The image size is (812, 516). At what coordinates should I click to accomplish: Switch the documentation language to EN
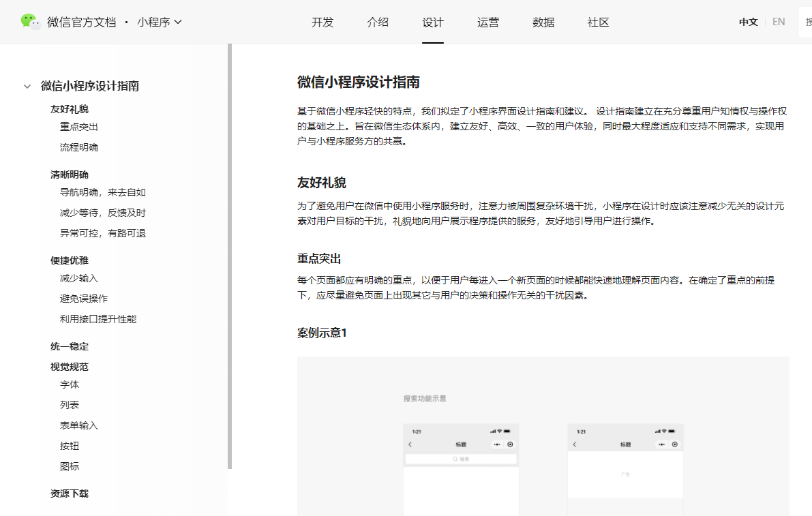tap(779, 21)
